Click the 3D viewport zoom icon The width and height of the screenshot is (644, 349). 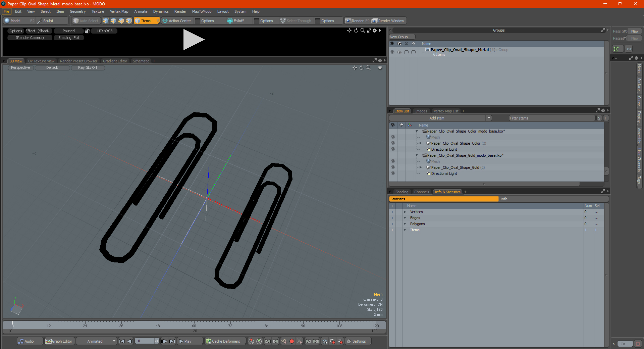coord(368,68)
